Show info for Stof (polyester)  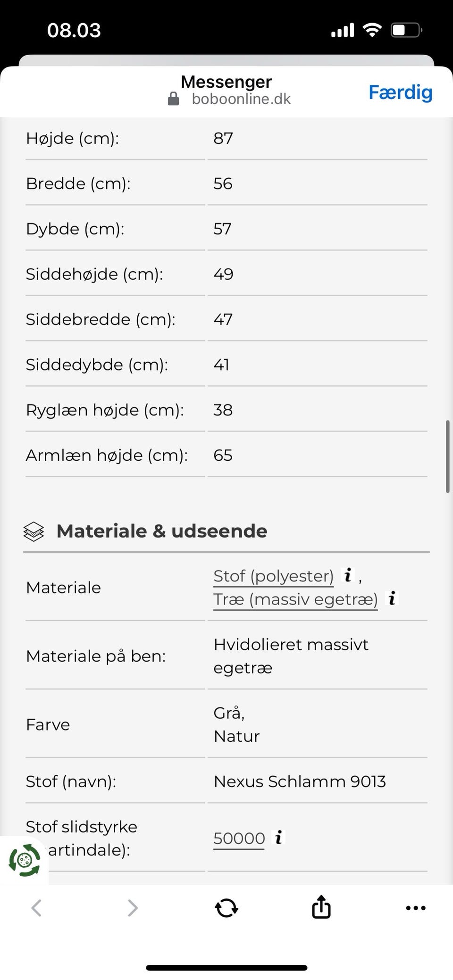(x=348, y=575)
